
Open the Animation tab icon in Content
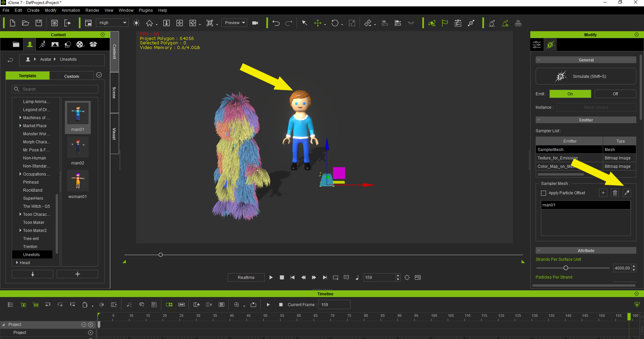[x=43, y=44]
